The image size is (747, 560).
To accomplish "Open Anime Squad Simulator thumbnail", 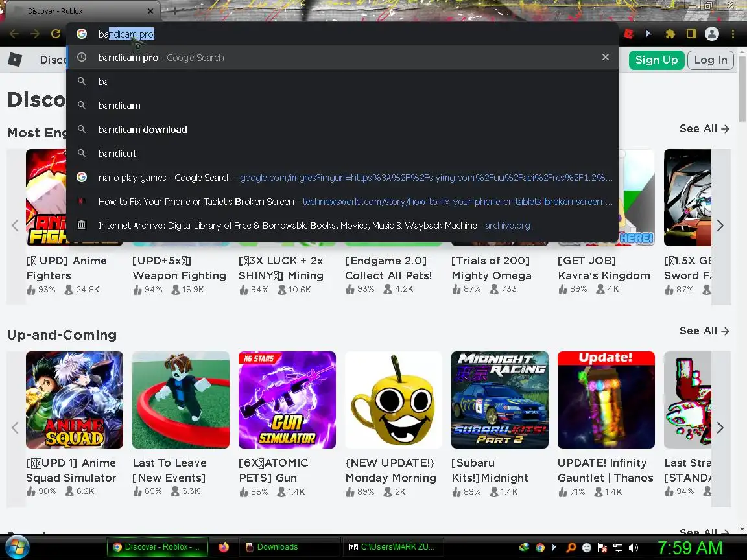I will [x=75, y=400].
